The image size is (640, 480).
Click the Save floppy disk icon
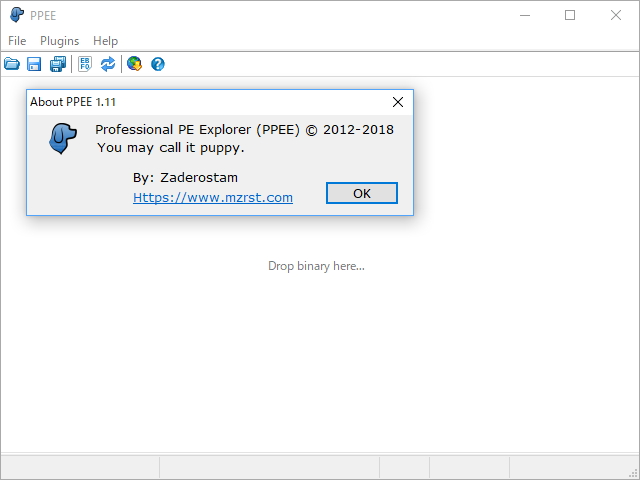34,64
